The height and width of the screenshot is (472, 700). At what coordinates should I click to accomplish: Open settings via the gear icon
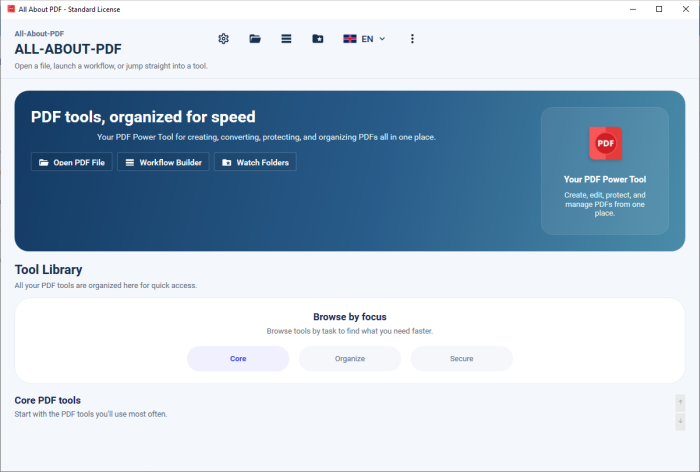(224, 39)
